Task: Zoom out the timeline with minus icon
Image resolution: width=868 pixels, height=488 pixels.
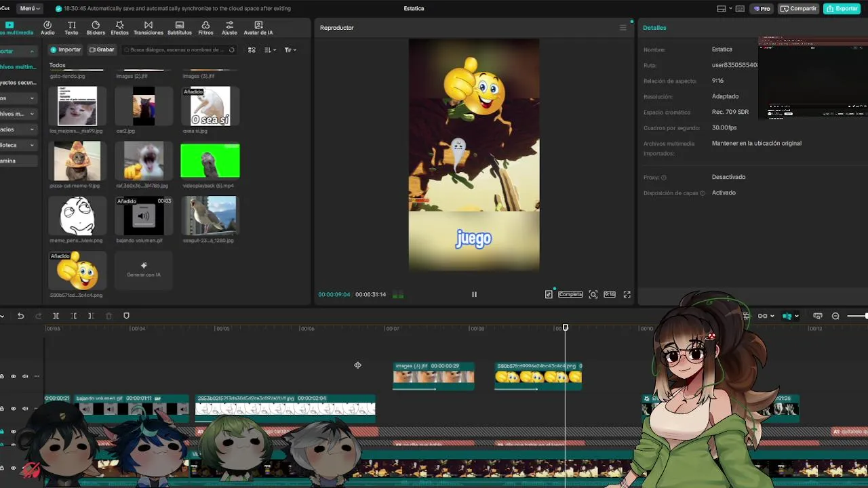Action: click(x=835, y=316)
